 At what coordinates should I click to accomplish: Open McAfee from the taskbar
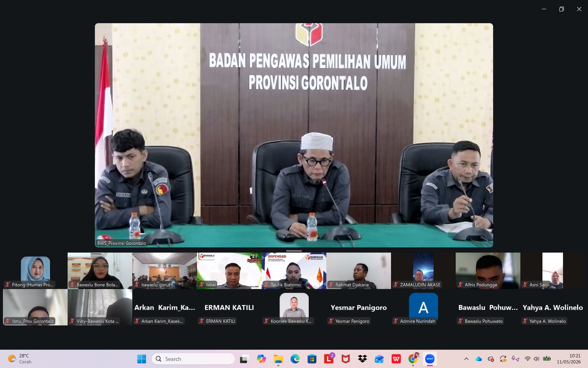point(346,359)
